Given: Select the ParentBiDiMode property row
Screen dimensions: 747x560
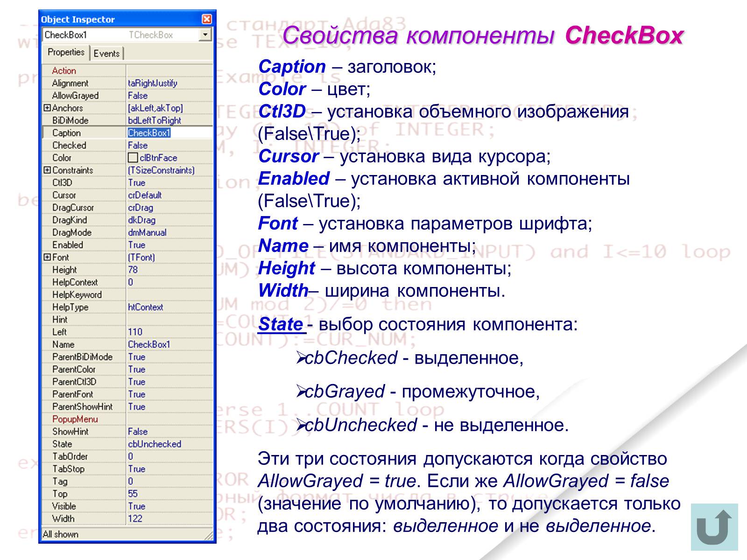Looking at the screenshot, I should (127, 357).
